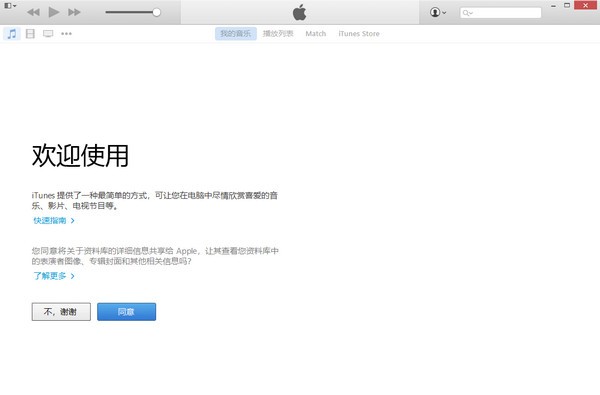Open search options magnifier dropdown
Viewport: 600px width, 395px height.
pos(468,13)
